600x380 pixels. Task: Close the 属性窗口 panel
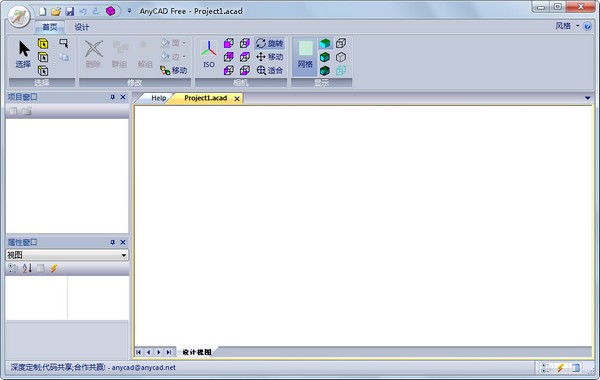click(x=123, y=242)
